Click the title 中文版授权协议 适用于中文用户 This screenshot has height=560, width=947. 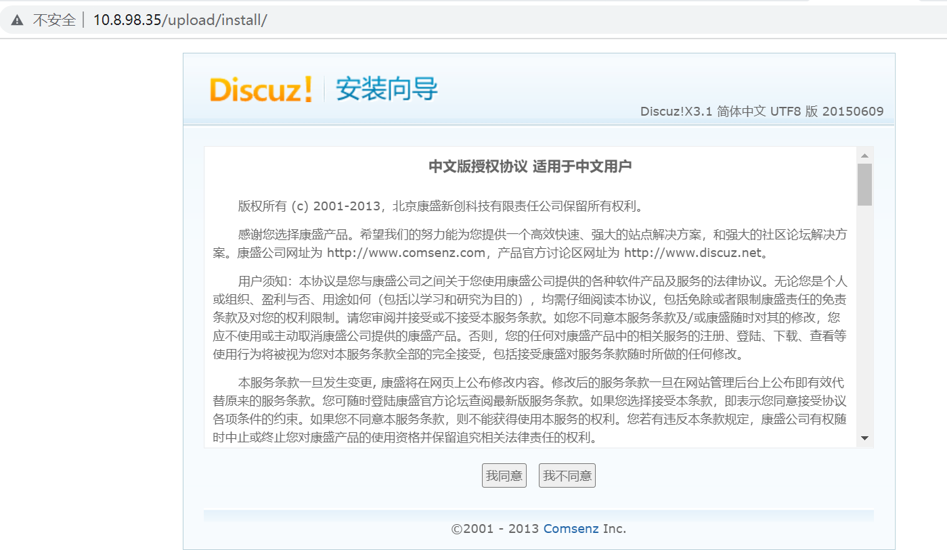(x=530, y=166)
